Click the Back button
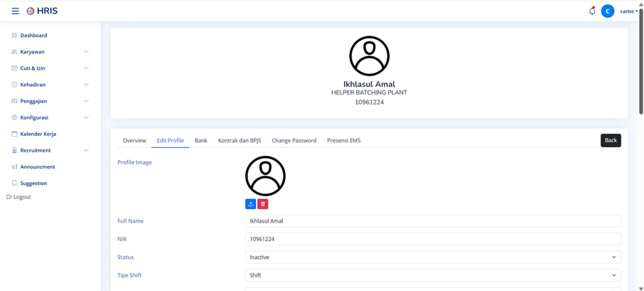Screen dimensions: 644x291 pos(611,141)
